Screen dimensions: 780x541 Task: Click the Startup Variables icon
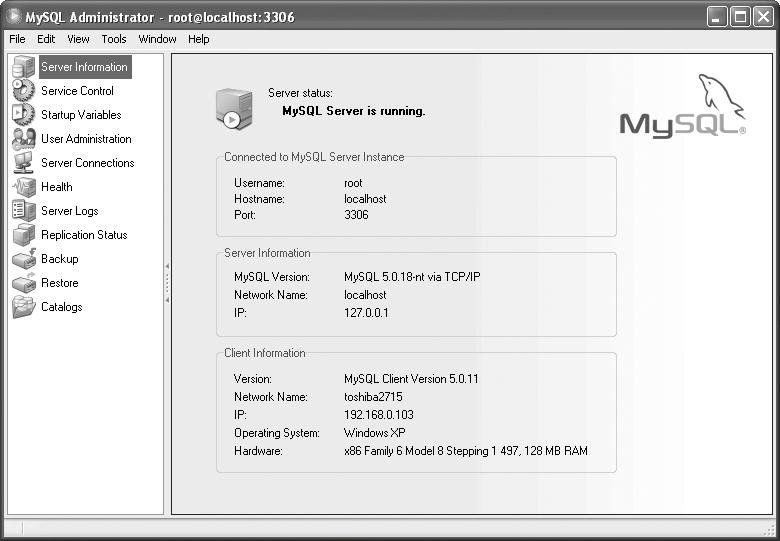coord(23,115)
